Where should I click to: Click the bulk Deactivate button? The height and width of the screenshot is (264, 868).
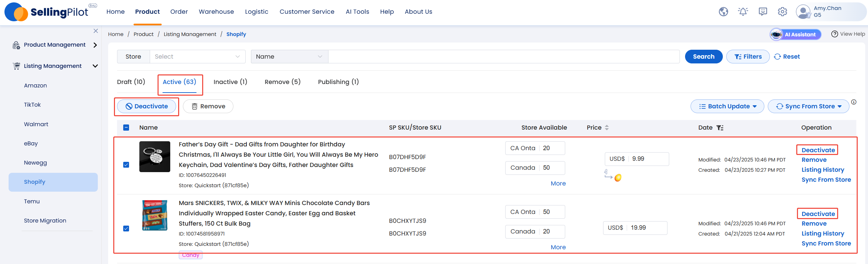[x=147, y=106]
